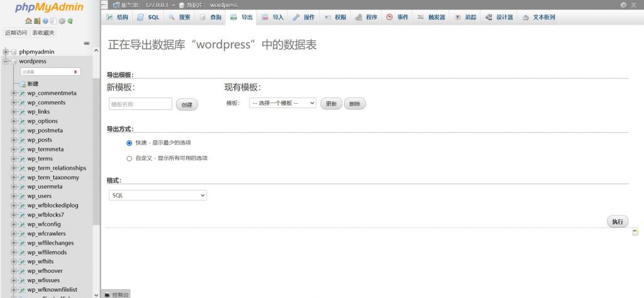
Task: Open the 搜索 search tab
Action: [x=179, y=17]
